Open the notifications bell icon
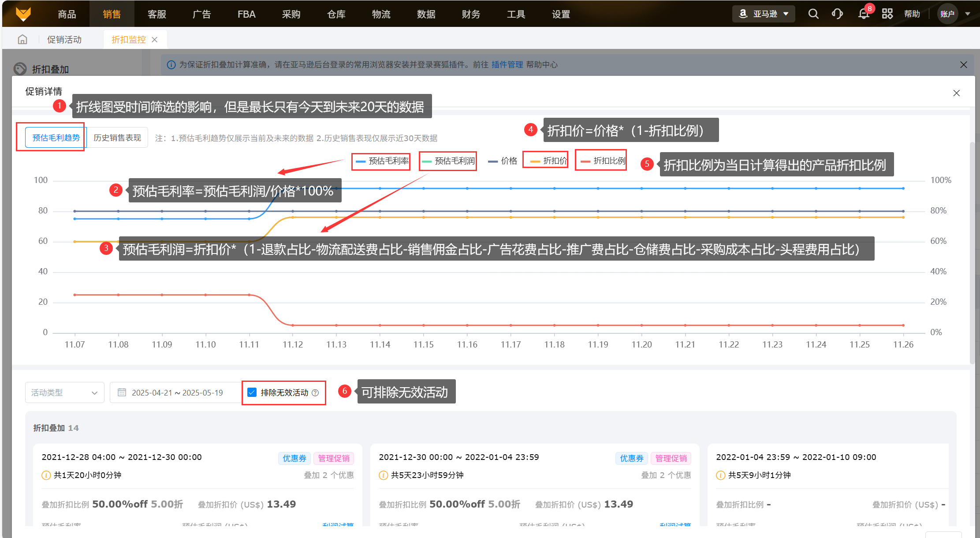Image resolution: width=980 pixels, height=538 pixels. 863,14
